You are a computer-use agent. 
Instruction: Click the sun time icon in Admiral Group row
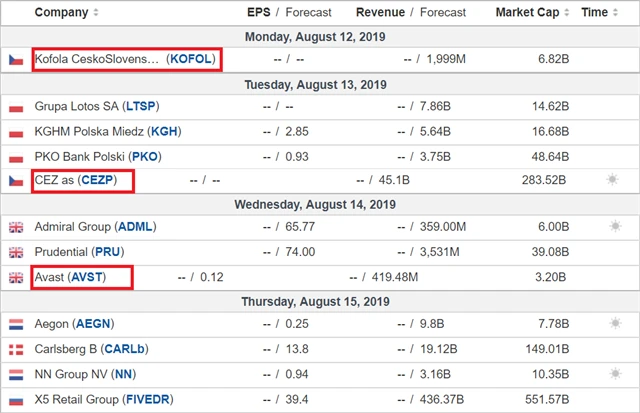614,228
